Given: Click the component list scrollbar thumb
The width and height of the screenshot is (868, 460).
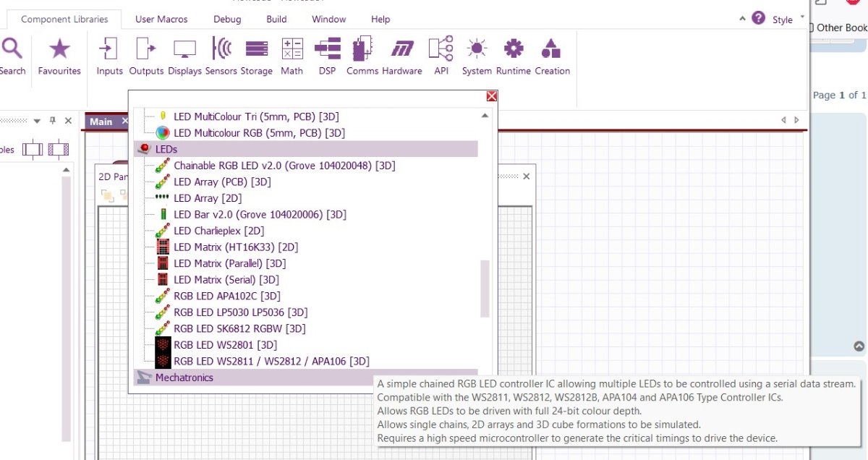Looking at the screenshot, I should click(485, 289).
